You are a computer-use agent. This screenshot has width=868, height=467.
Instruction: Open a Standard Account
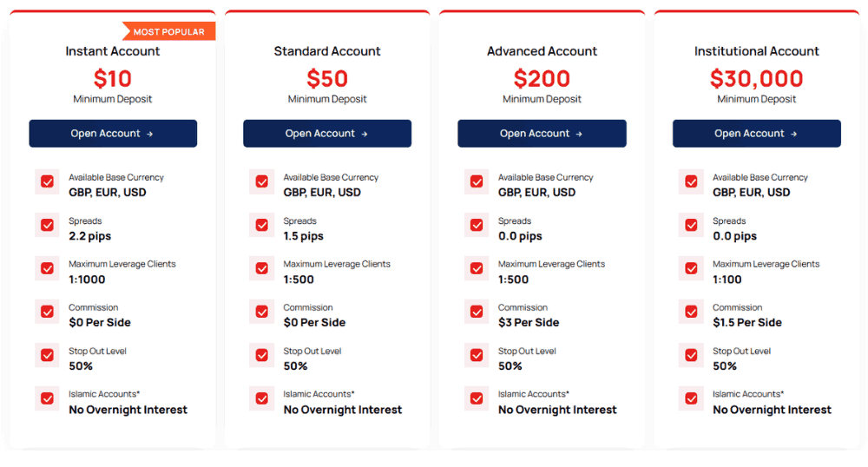point(327,134)
